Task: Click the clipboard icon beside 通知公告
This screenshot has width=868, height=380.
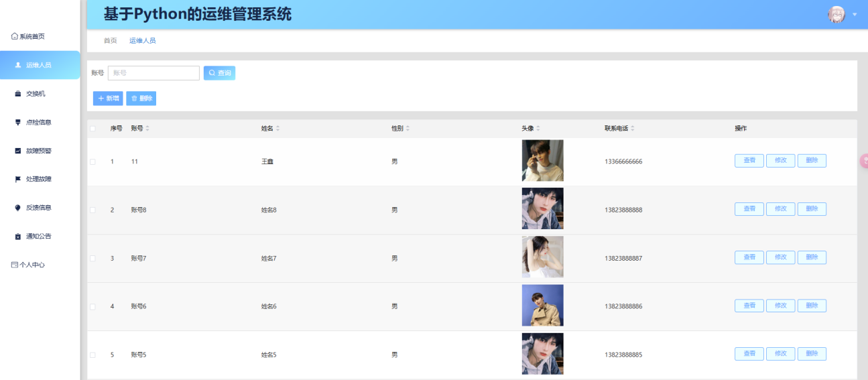Action: (x=18, y=236)
